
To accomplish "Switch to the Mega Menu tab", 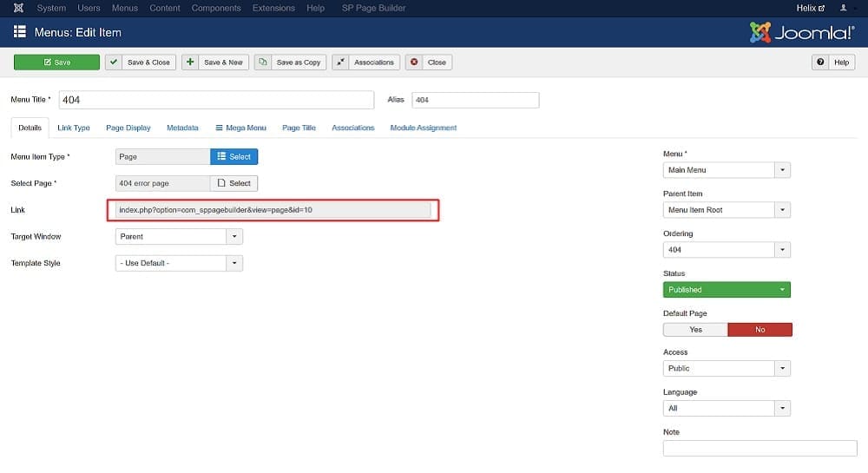I will 240,128.
